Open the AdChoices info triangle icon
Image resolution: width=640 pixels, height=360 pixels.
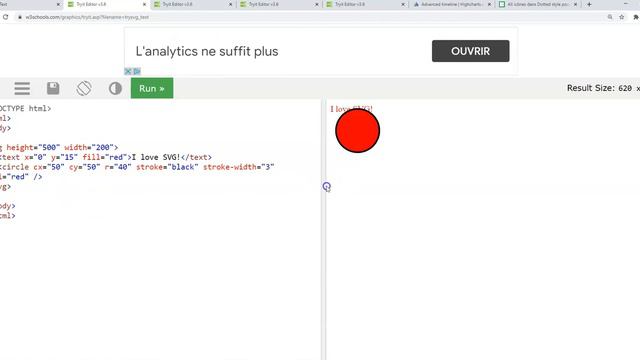pyautogui.click(x=137, y=71)
